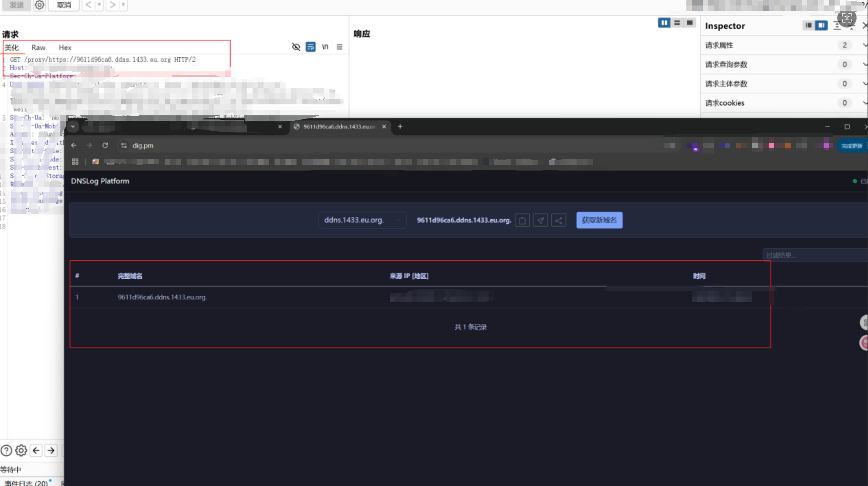The image size is (868, 486).
Task: Switch to the Raw request tab
Action: coord(38,48)
